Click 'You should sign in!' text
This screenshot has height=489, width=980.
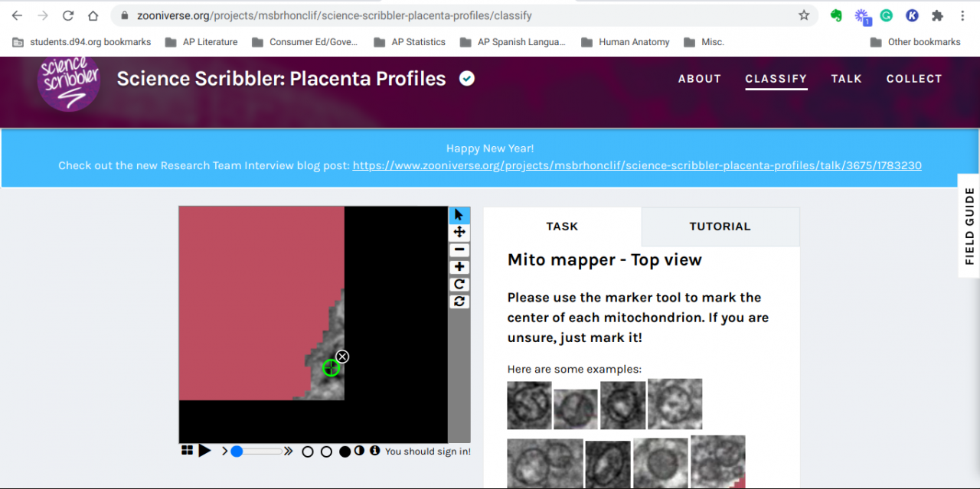tap(428, 452)
